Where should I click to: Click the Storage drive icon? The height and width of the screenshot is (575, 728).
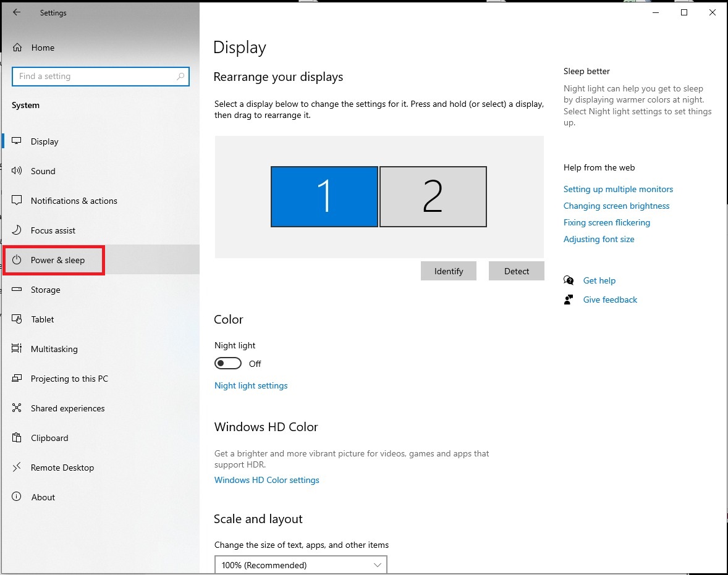[x=17, y=290]
